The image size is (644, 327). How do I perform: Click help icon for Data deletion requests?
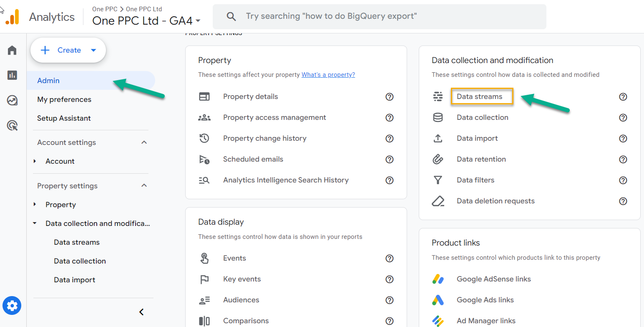[623, 201]
